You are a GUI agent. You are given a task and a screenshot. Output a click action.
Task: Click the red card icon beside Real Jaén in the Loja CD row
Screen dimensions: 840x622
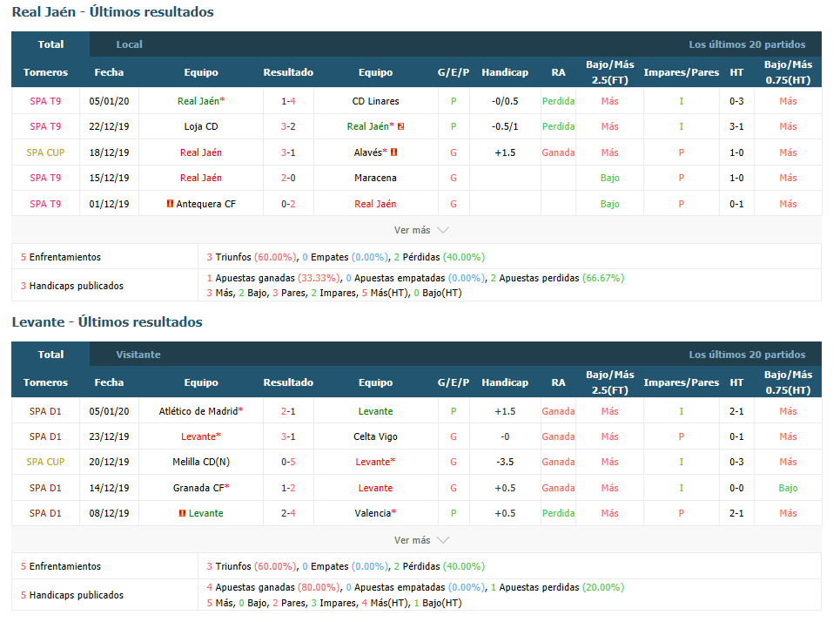tap(400, 126)
